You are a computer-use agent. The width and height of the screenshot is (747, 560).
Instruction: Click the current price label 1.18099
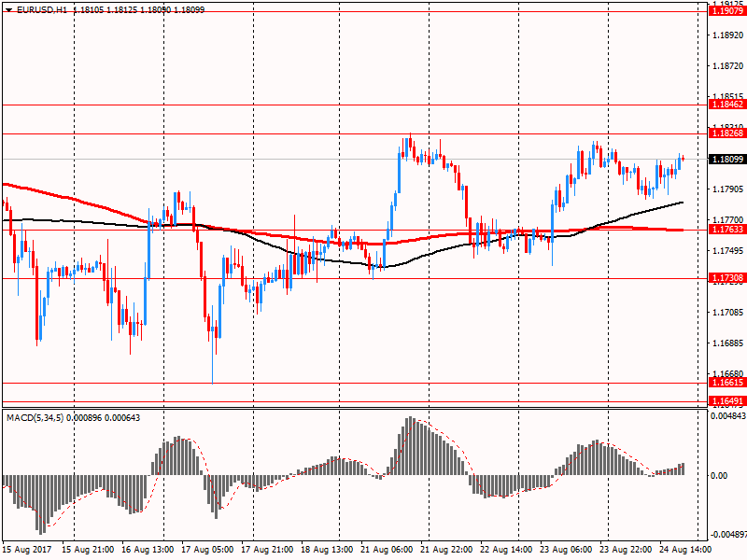tap(727, 159)
